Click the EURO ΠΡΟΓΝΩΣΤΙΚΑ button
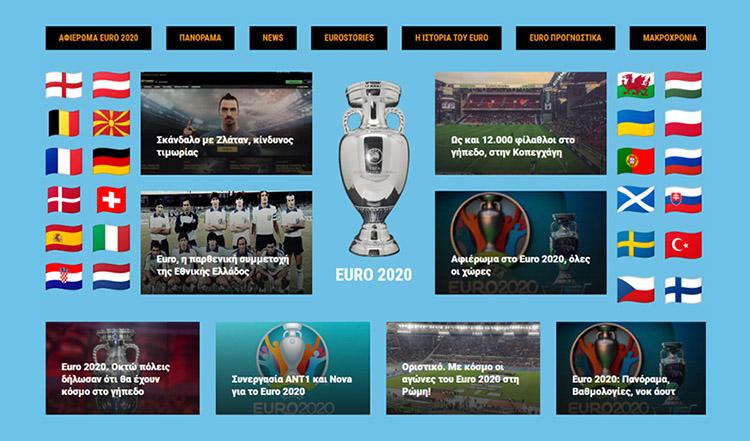Image resolution: width=750 pixels, height=441 pixels. pos(565,38)
